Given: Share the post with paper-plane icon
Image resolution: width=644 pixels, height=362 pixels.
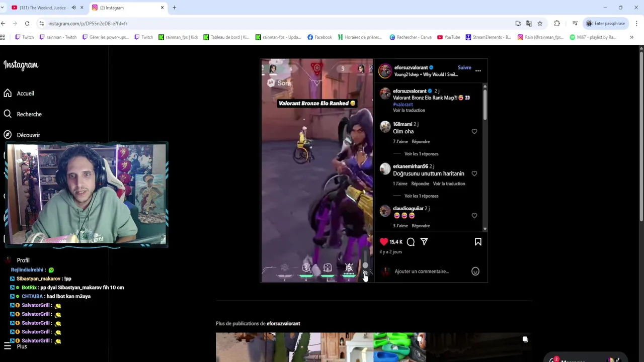Looking at the screenshot, I should pyautogui.click(x=424, y=242).
